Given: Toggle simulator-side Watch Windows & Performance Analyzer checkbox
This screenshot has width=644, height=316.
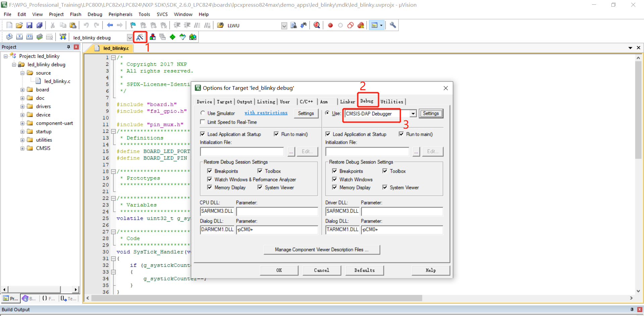Looking at the screenshot, I should coord(210,179).
